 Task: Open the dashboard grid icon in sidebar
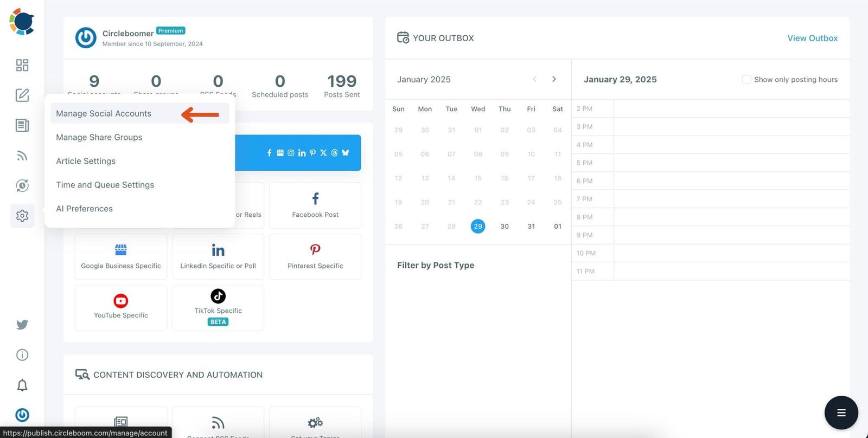[x=22, y=65]
